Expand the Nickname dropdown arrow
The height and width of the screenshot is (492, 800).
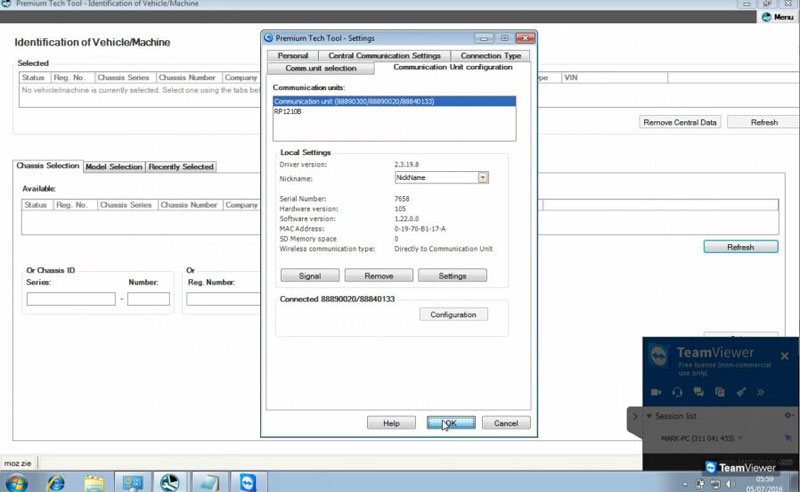tap(483, 177)
